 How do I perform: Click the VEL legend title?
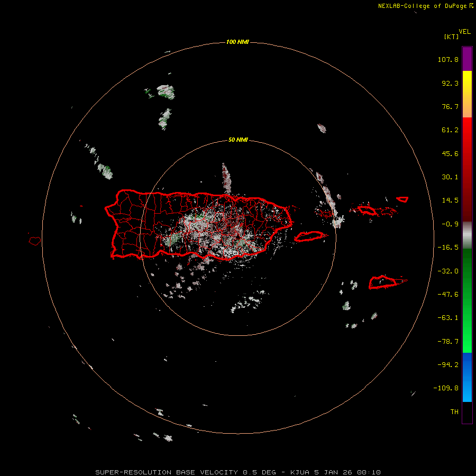[464, 32]
